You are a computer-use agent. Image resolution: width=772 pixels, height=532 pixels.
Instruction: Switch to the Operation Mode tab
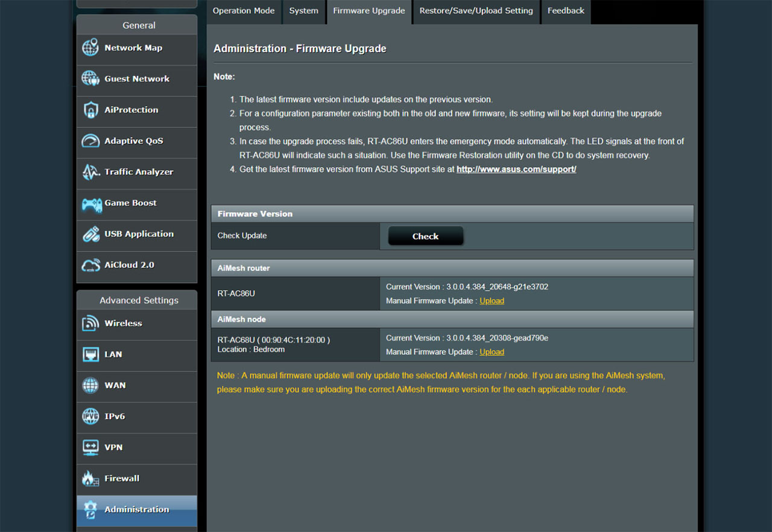click(244, 11)
